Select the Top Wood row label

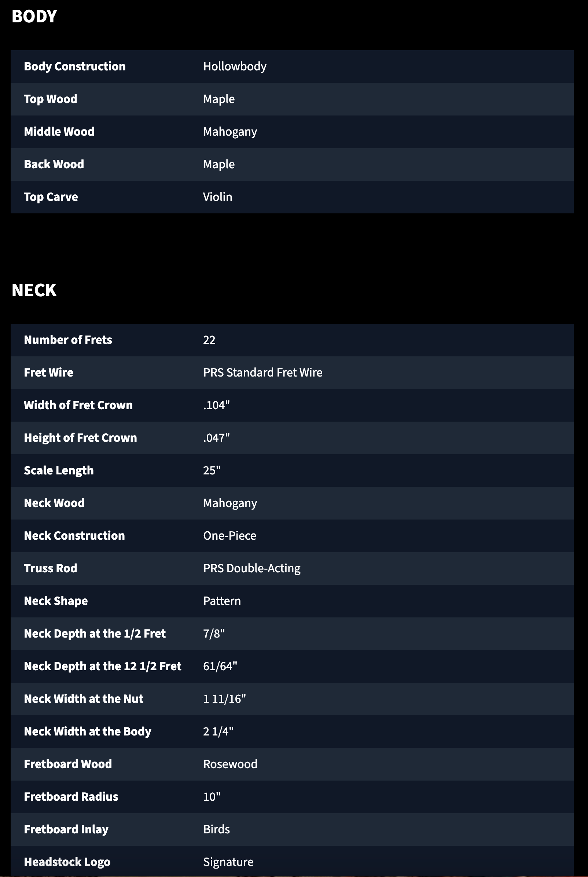51,99
